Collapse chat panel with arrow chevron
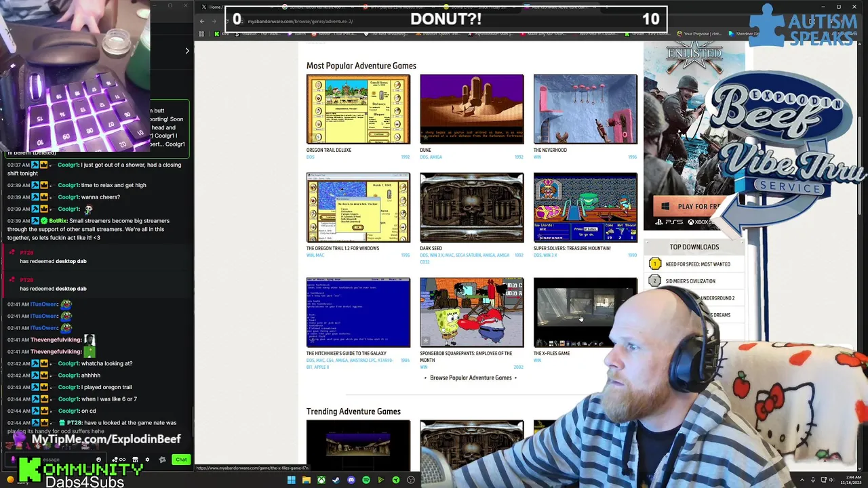The height and width of the screenshot is (488, 868). (187, 51)
